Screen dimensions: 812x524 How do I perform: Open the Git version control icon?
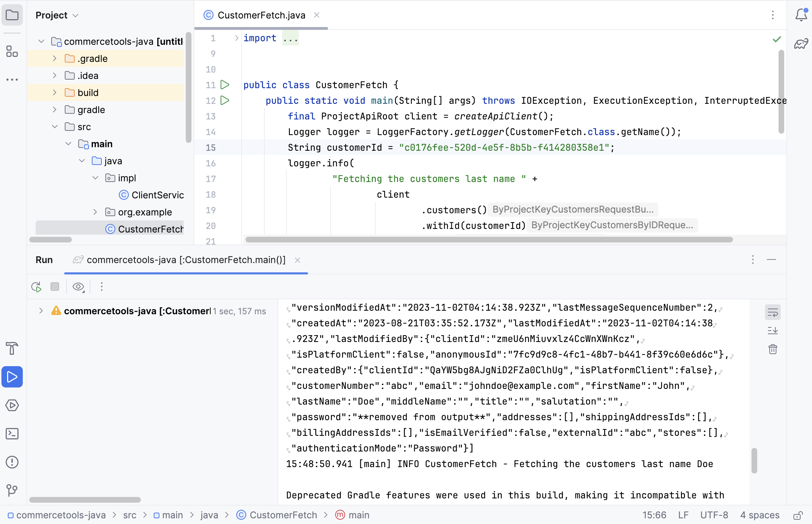pos(12,491)
